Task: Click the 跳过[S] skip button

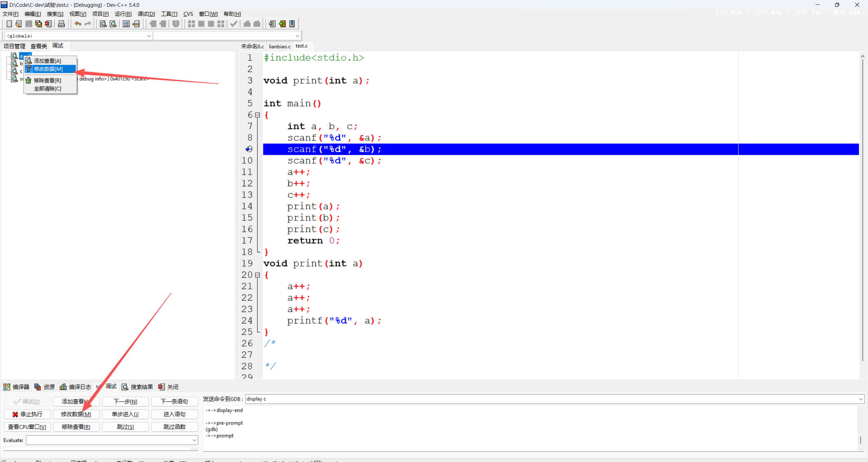Action: pos(125,427)
